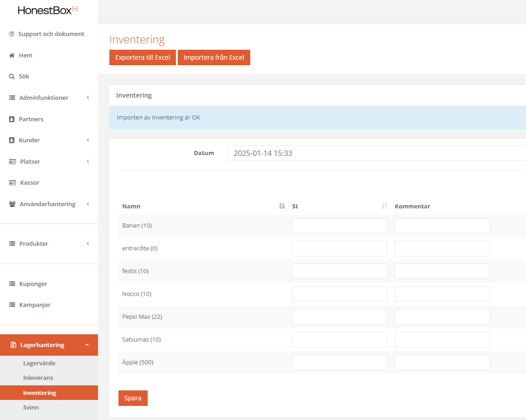This screenshot has width=526, height=420.
Task: Click the St quantity field for Pepsi Max
Action: (340, 317)
